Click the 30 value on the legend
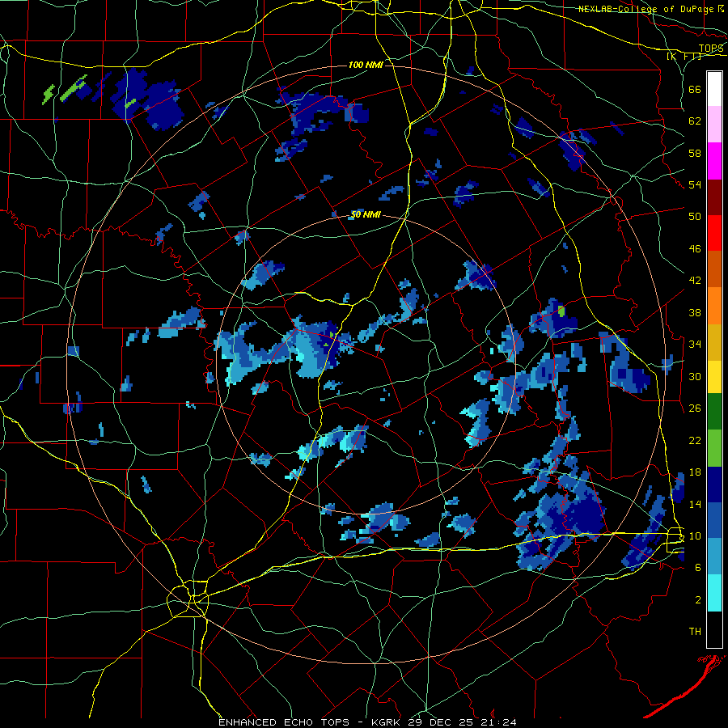Screen dimensions: 728x728 695,376
